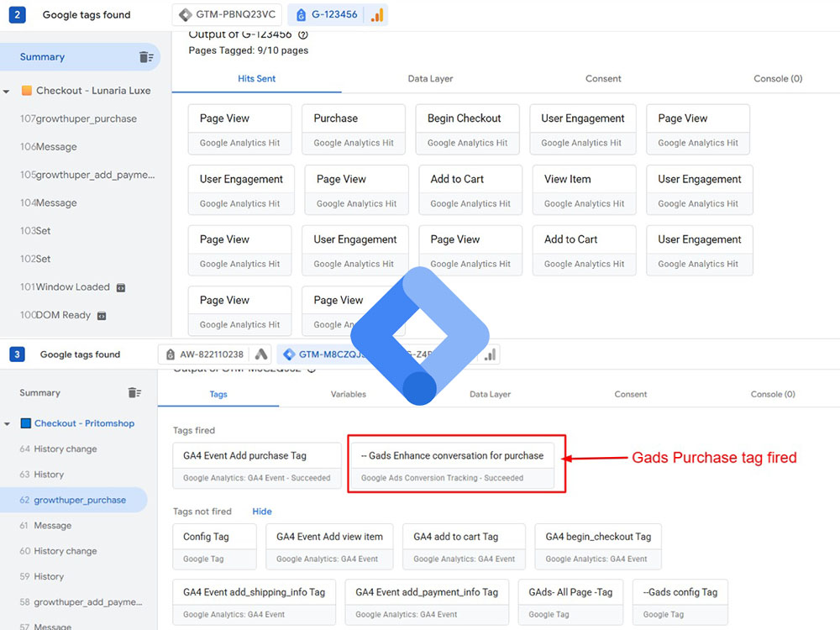The width and height of the screenshot is (840, 630).
Task: Open Consent tab in Pritomshop panel
Action: pyautogui.click(x=631, y=394)
